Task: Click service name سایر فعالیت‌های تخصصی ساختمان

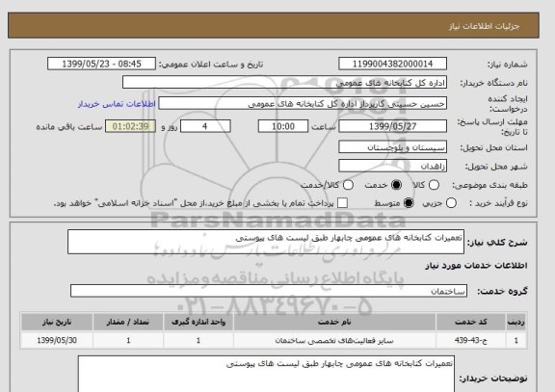Action: tap(334, 340)
